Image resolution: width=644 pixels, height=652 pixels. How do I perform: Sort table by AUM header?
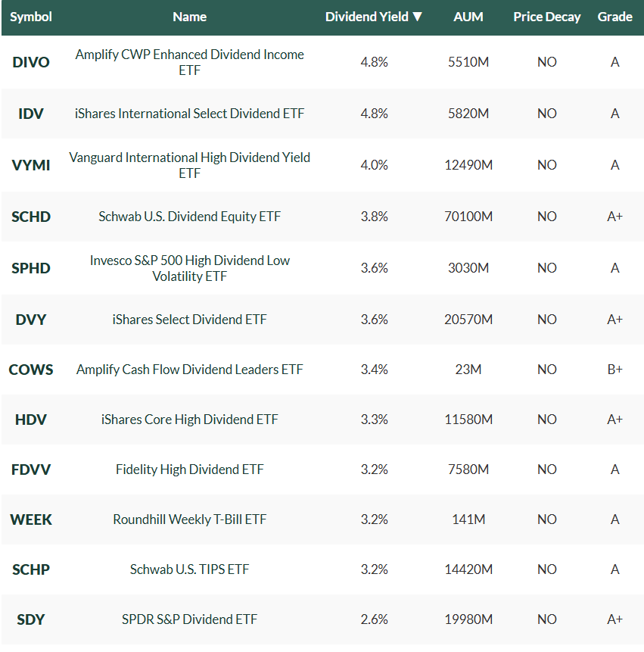coord(468,17)
